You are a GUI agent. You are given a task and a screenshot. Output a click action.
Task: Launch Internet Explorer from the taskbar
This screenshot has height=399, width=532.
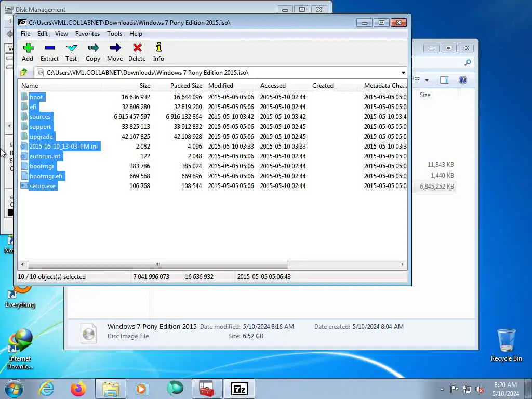(x=46, y=389)
